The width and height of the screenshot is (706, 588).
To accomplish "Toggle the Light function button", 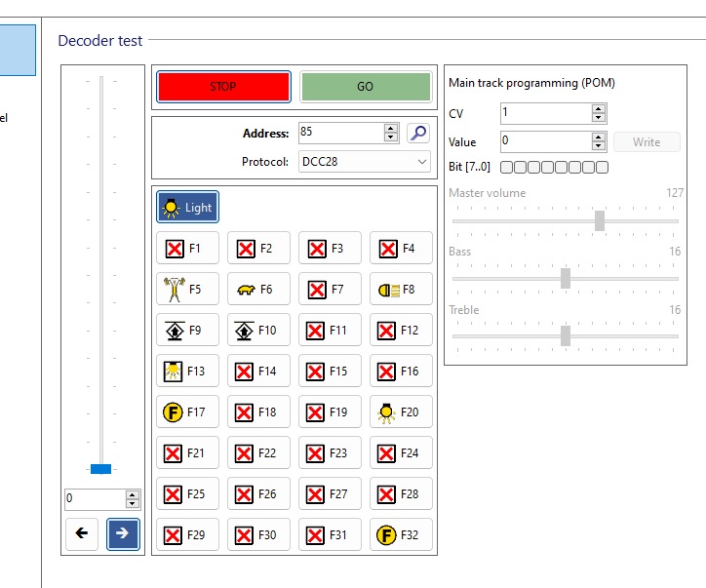I will [187, 207].
